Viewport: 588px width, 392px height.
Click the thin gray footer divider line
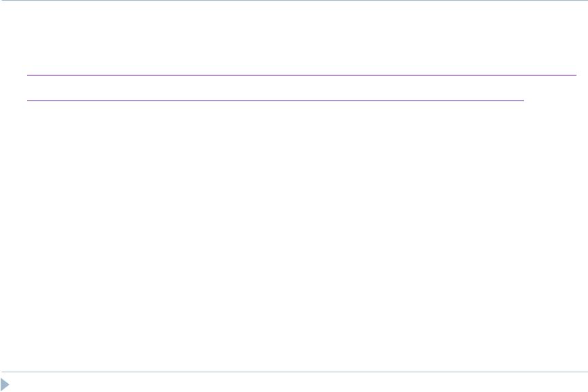tap(294, 372)
